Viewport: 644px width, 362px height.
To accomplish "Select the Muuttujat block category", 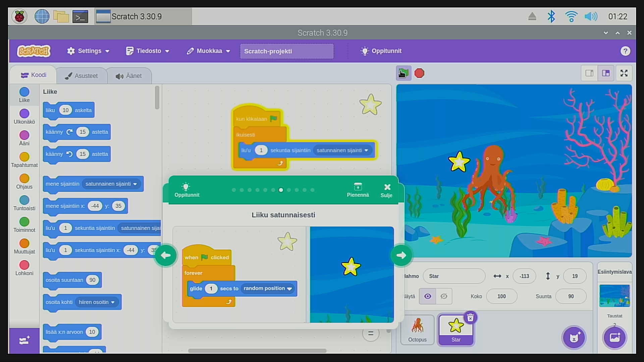I will coord(24,246).
